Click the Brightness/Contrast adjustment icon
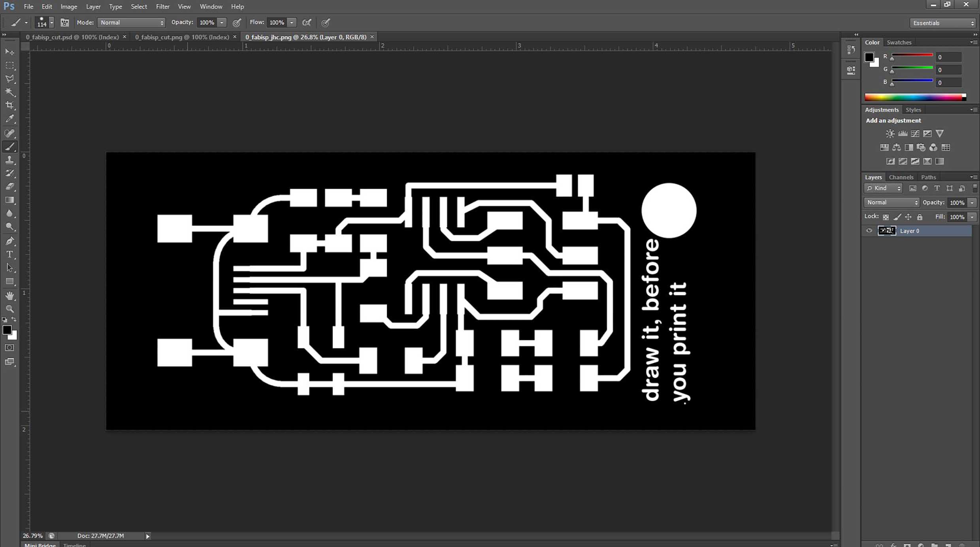980x547 pixels. click(x=890, y=134)
